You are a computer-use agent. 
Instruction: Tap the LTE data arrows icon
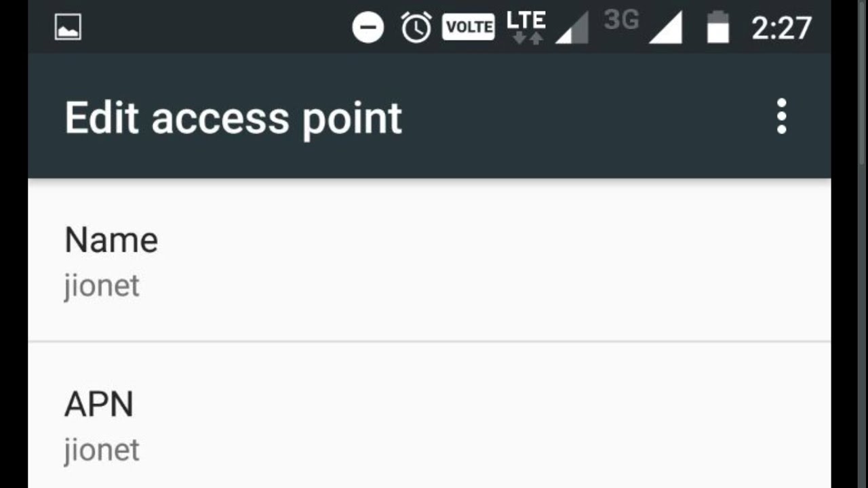tap(526, 27)
